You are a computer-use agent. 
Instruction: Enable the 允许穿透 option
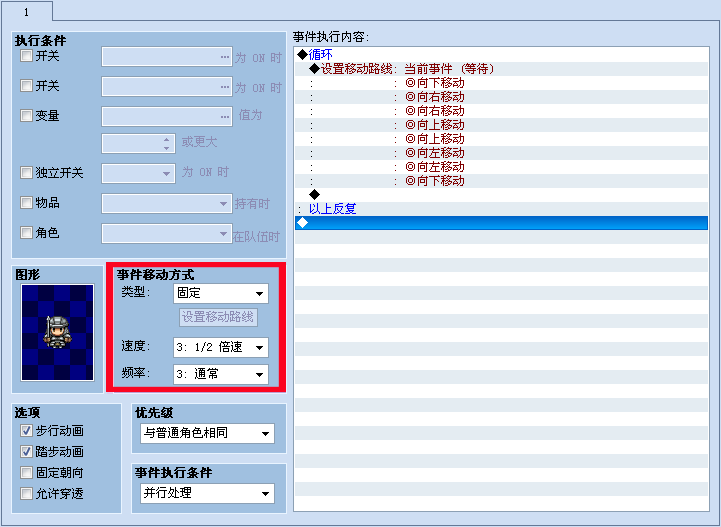[26, 494]
